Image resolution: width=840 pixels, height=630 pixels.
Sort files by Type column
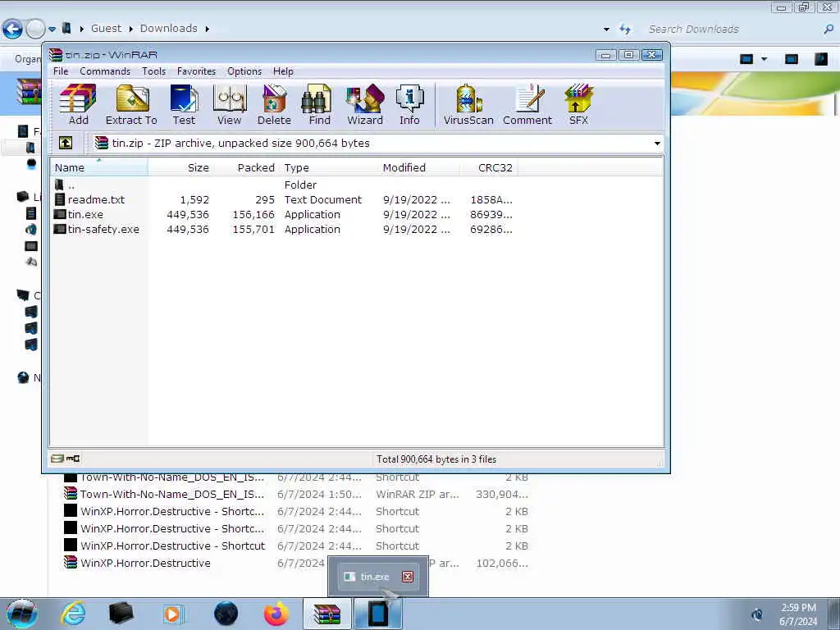[328, 167]
